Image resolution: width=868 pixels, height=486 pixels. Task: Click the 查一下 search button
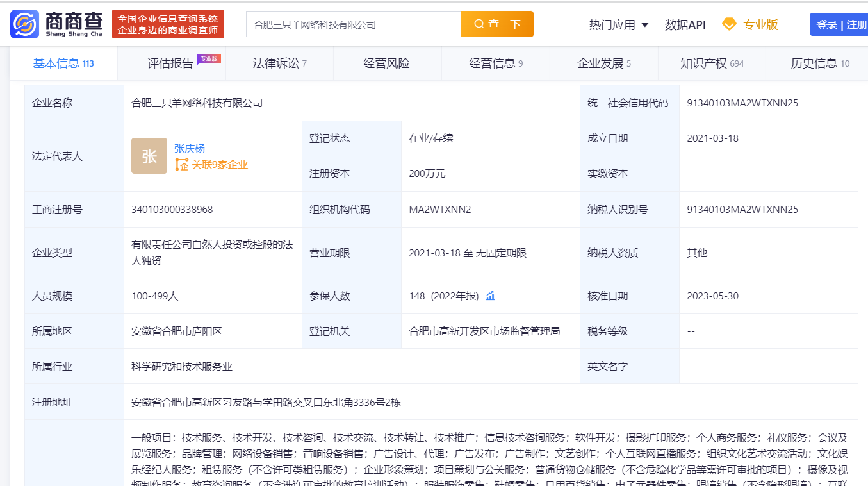(497, 24)
